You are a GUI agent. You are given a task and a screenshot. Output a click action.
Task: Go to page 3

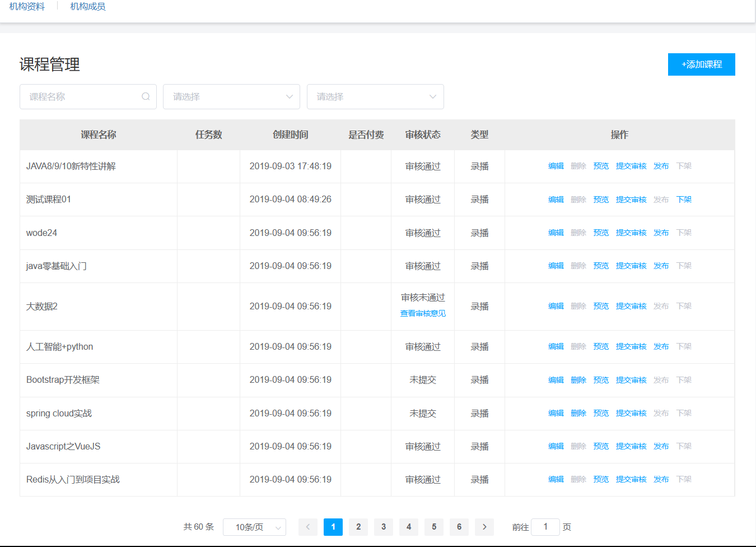(384, 527)
